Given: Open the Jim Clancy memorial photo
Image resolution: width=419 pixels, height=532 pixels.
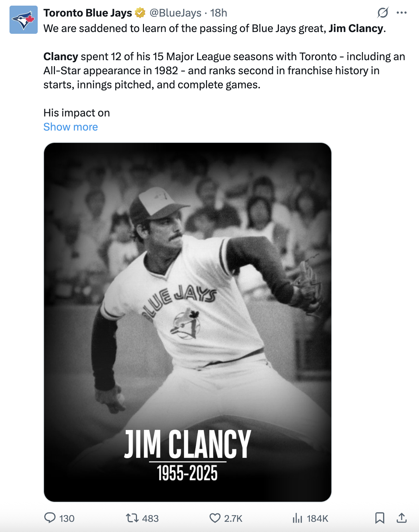Looking at the screenshot, I should [x=188, y=322].
